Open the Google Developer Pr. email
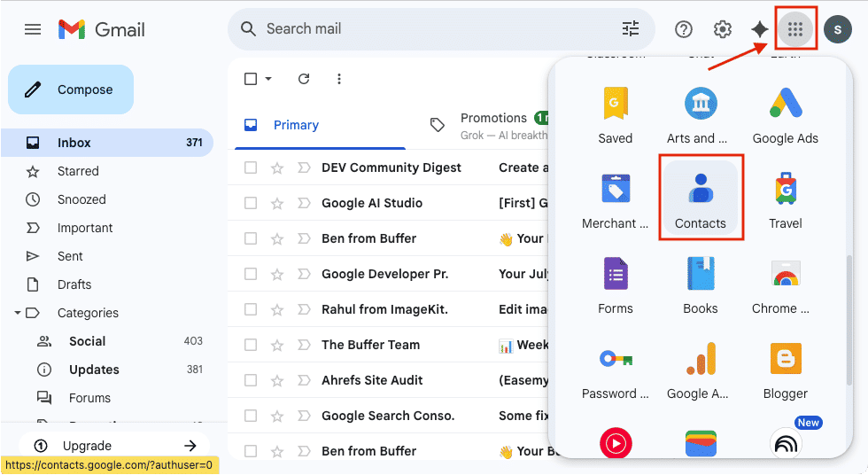The height and width of the screenshot is (475, 868). click(x=388, y=274)
